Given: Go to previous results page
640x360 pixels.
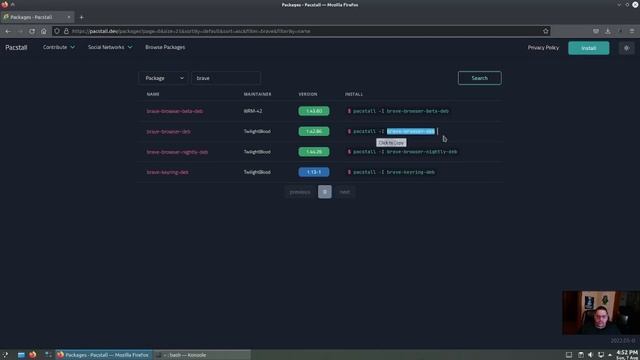Looking at the screenshot, I should 300,192.
